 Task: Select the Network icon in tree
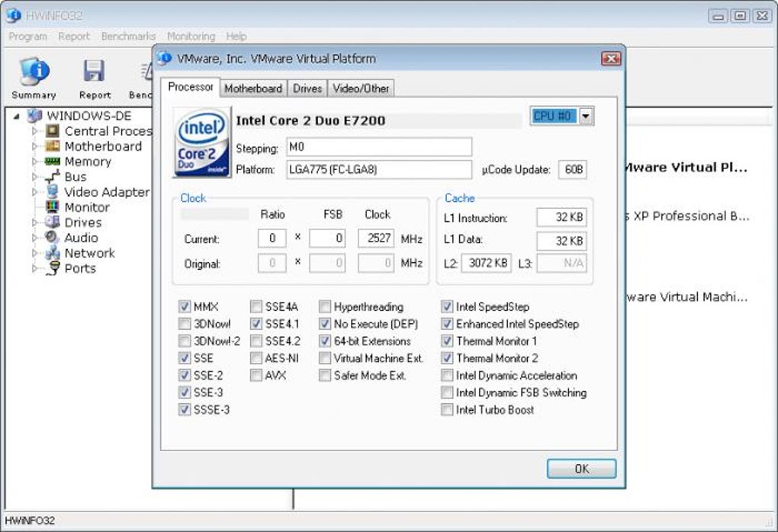53,253
